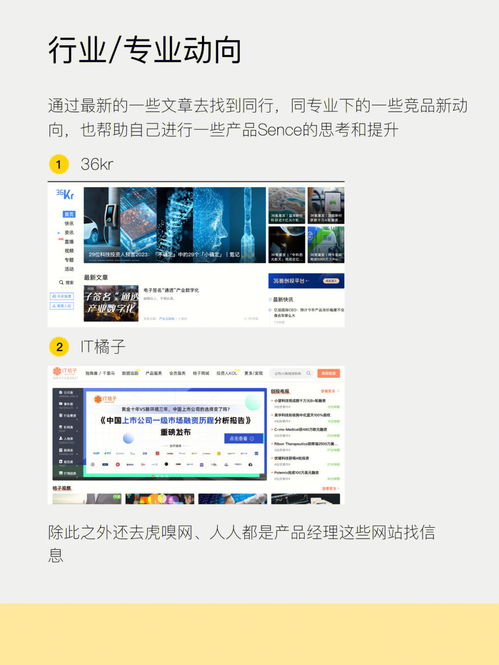Click the active orange carousel dot under banner

pos(153,476)
